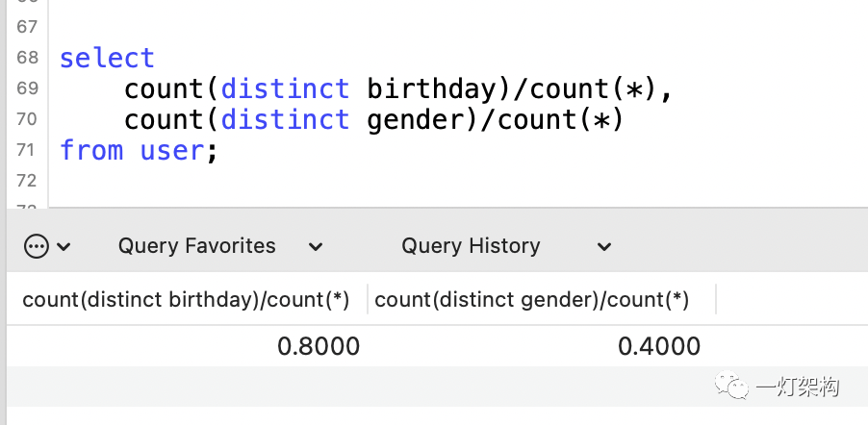This screenshot has width=868, height=425.
Task: Click line number 71 in gutter
Action: (27, 150)
